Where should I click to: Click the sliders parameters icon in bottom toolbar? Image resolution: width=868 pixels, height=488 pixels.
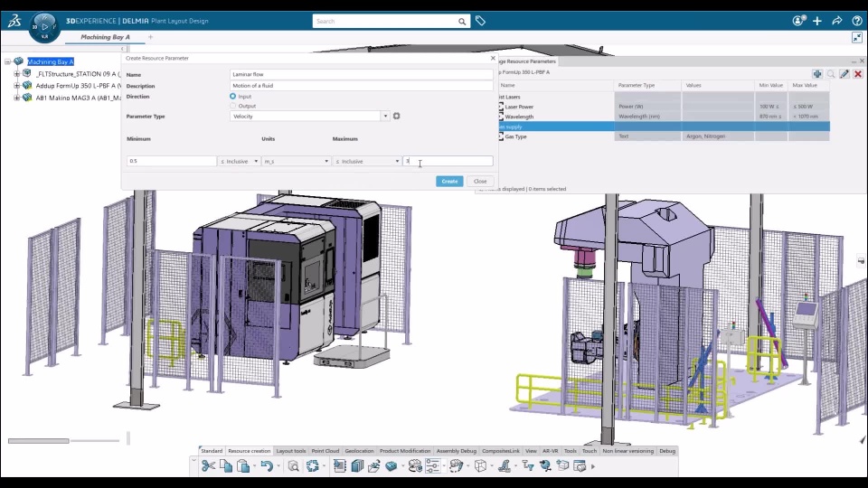433,466
